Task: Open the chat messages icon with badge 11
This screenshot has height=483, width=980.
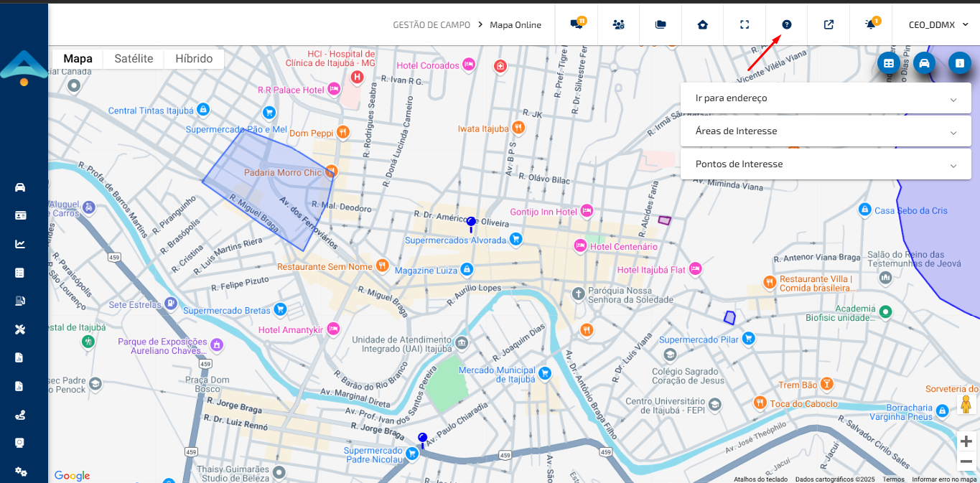Action: pyautogui.click(x=577, y=24)
